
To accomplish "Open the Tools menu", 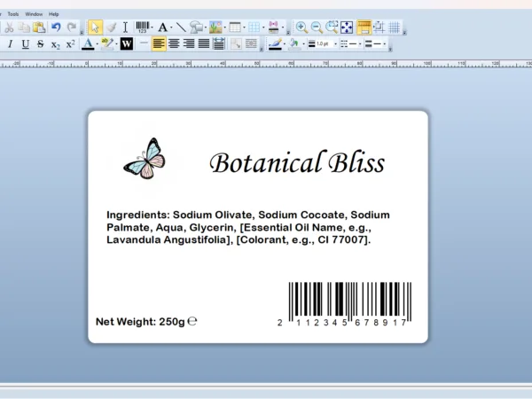I will tap(12, 14).
